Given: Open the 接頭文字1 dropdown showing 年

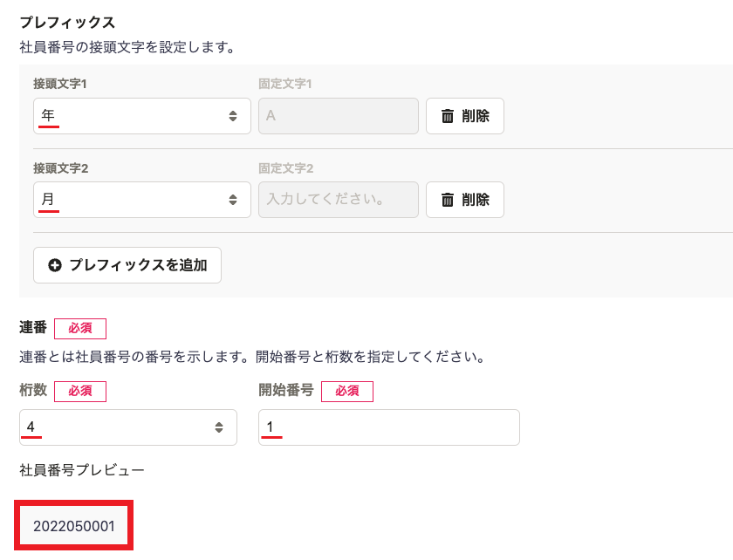Looking at the screenshot, I should coord(142,116).
